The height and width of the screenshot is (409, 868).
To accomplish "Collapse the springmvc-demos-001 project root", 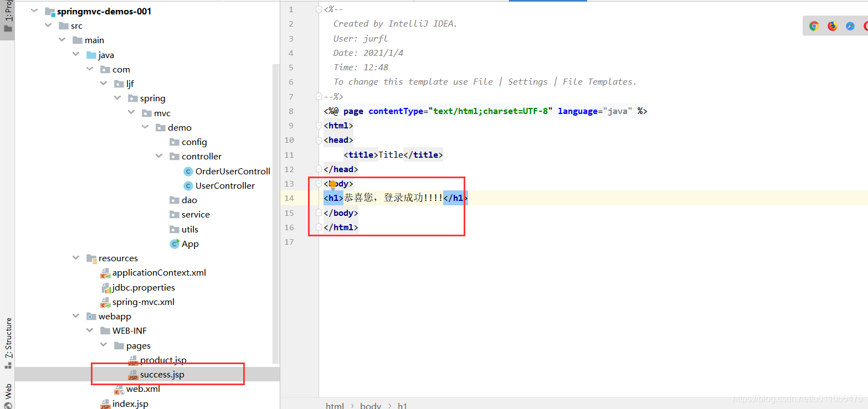I will click(x=34, y=11).
